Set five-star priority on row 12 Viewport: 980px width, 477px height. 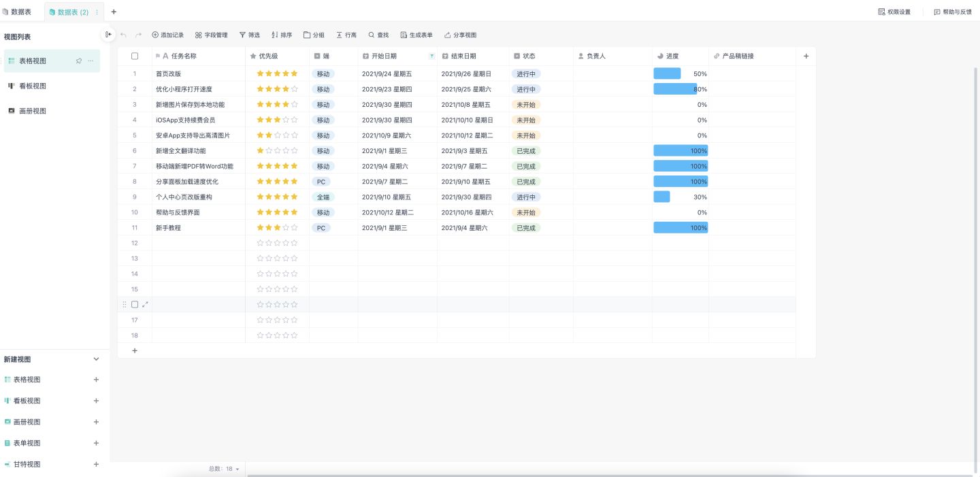(294, 243)
